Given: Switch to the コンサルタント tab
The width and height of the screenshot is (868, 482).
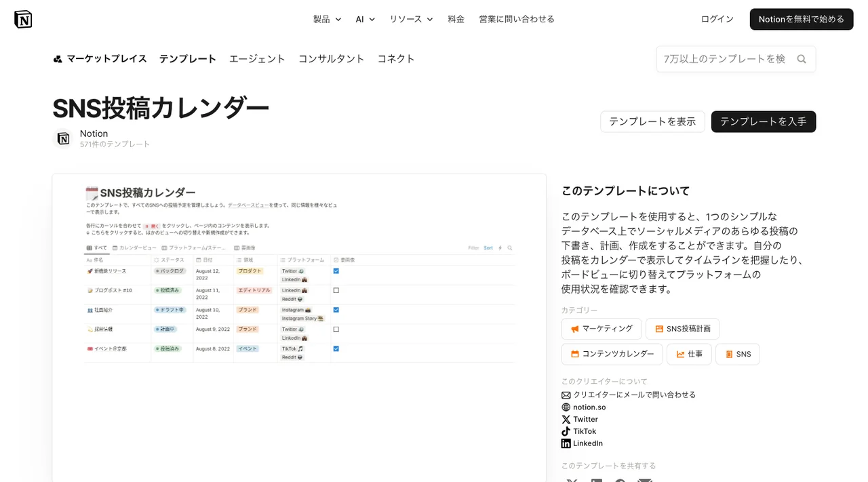Looking at the screenshot, I should coord(332,59).
